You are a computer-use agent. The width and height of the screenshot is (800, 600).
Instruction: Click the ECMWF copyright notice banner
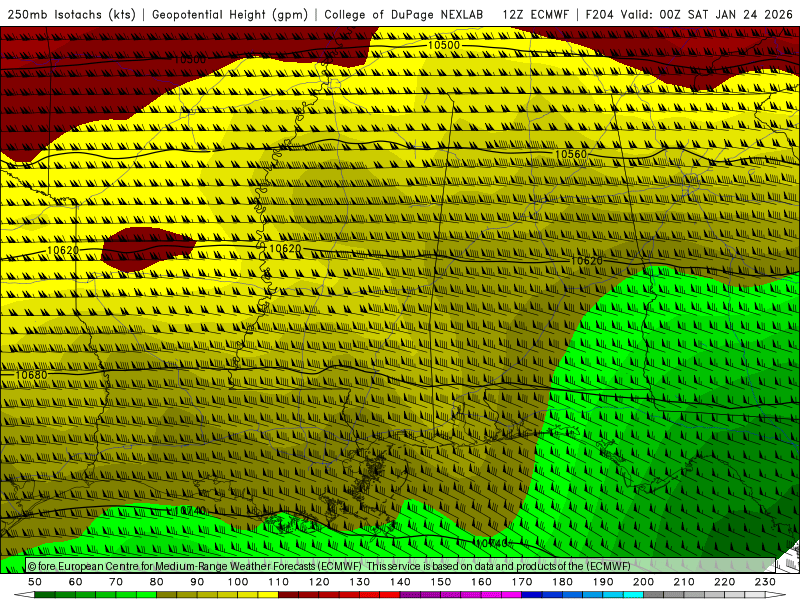tap(400, 566)
